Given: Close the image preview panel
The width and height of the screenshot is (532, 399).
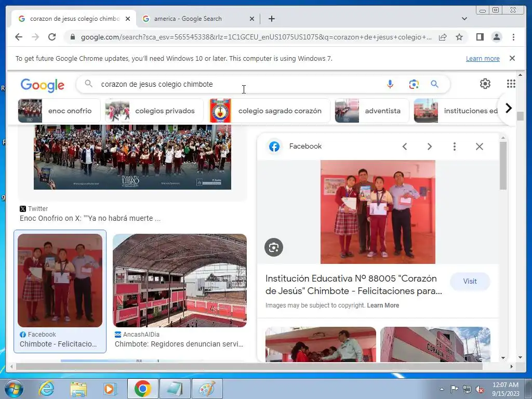Looking at the screenshot, I should coord(479,146).
